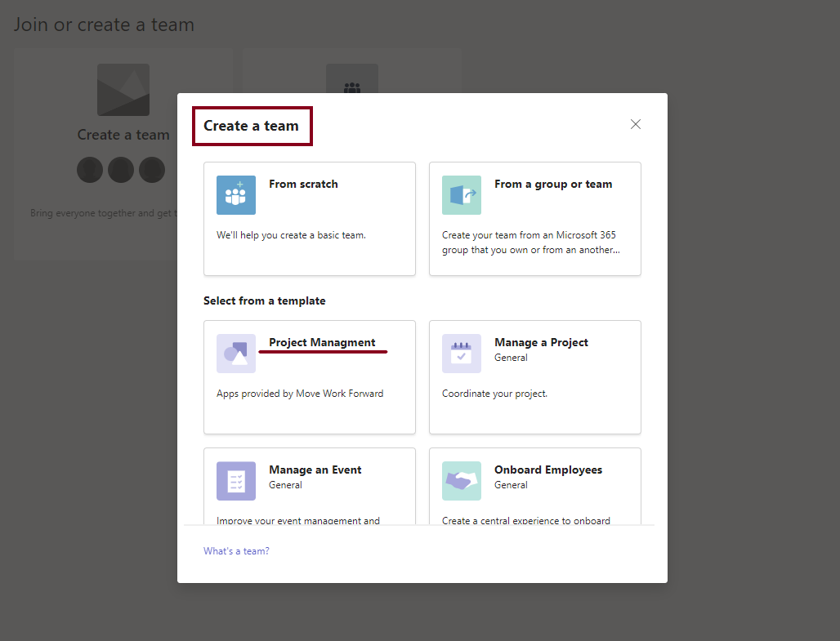Select the Project Managment template

pos(309,377)
